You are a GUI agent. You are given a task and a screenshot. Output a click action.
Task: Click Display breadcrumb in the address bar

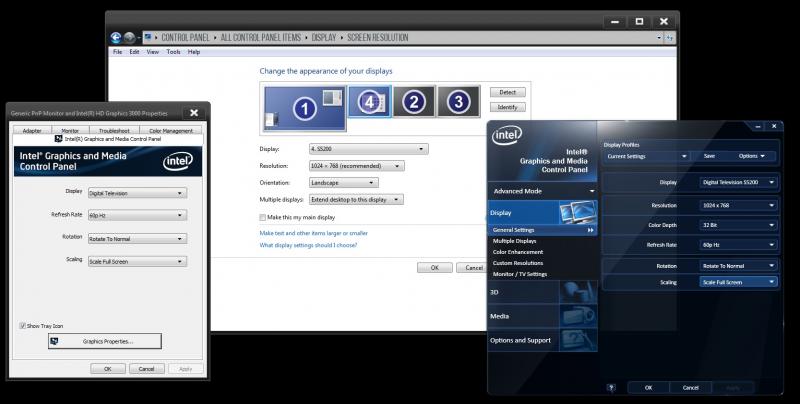tap(324, 37)
